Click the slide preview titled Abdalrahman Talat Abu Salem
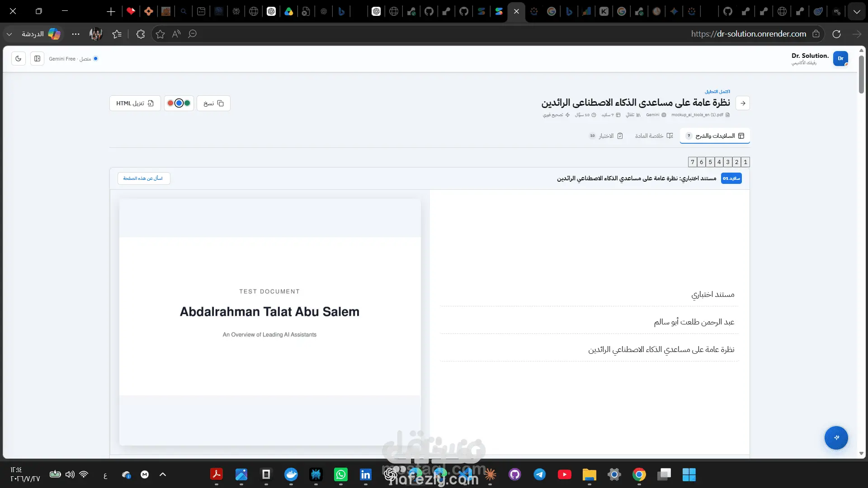The width and height of the screenshot is (868, 488). [x=270, y=322]
